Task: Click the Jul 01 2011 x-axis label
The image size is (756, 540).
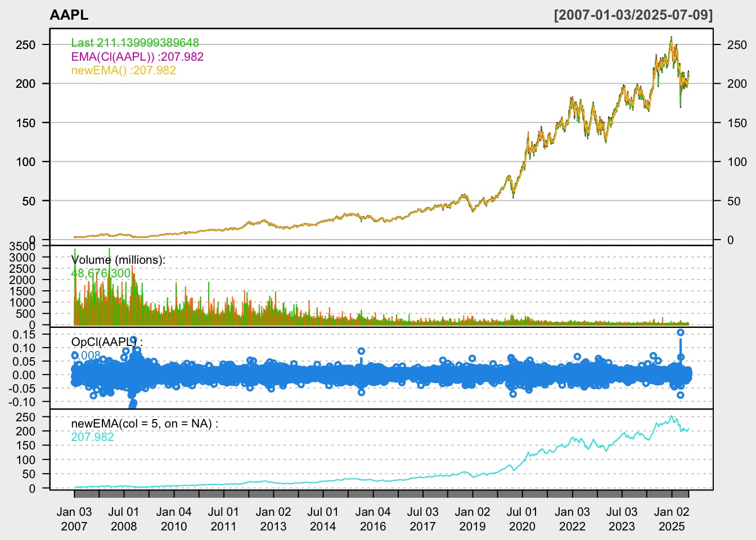Action: click(223, 519)
